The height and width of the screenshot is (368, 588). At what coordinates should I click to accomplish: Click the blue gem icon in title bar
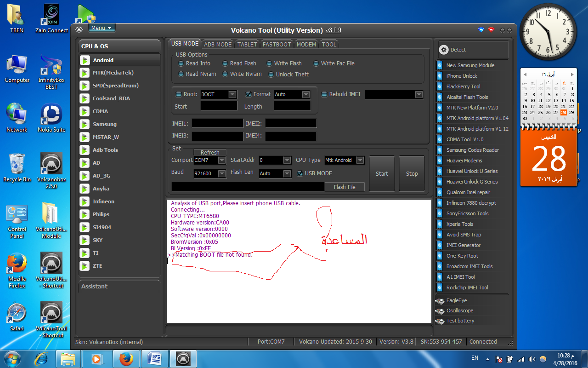tap(481, 30)
